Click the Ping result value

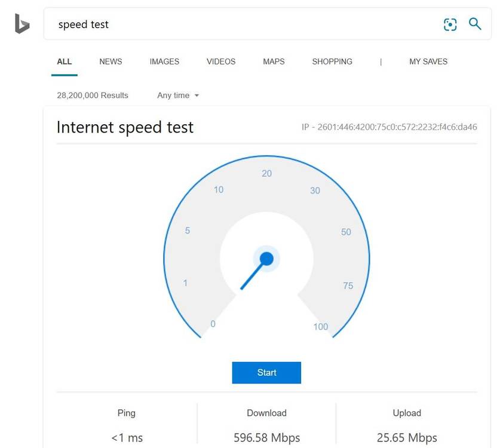[127, 438]
